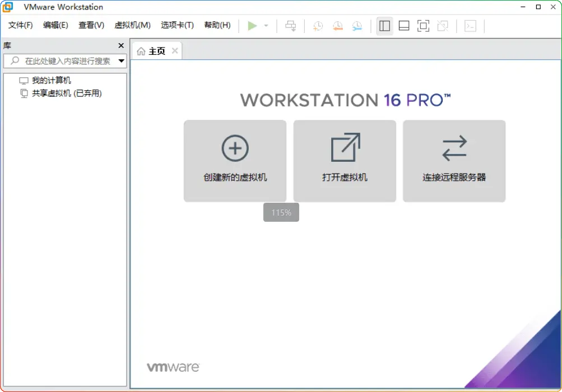This screenshot has width=562, height=392.
Task: Close the 主页 tab
Action: (175, 51)
